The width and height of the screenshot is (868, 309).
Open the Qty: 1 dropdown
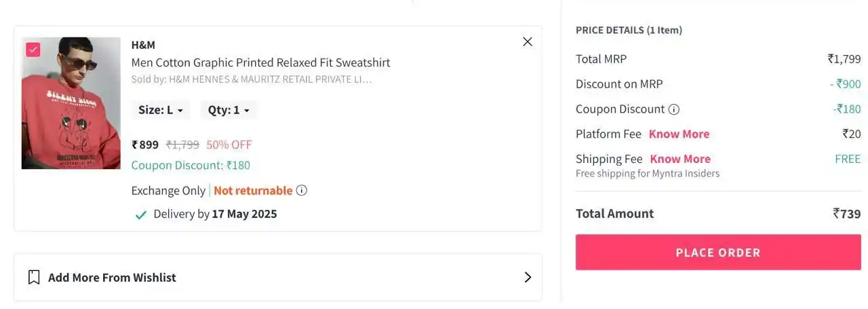[x=229, y=110]
